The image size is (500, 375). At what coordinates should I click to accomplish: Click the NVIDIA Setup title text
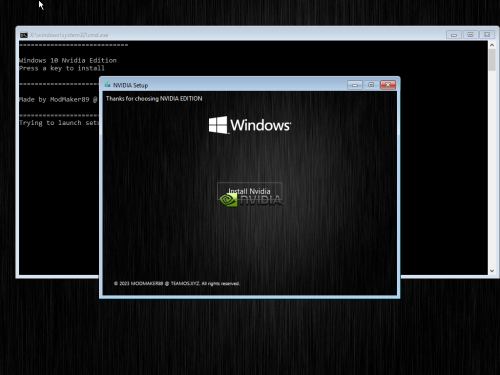[x=130, y=85]
